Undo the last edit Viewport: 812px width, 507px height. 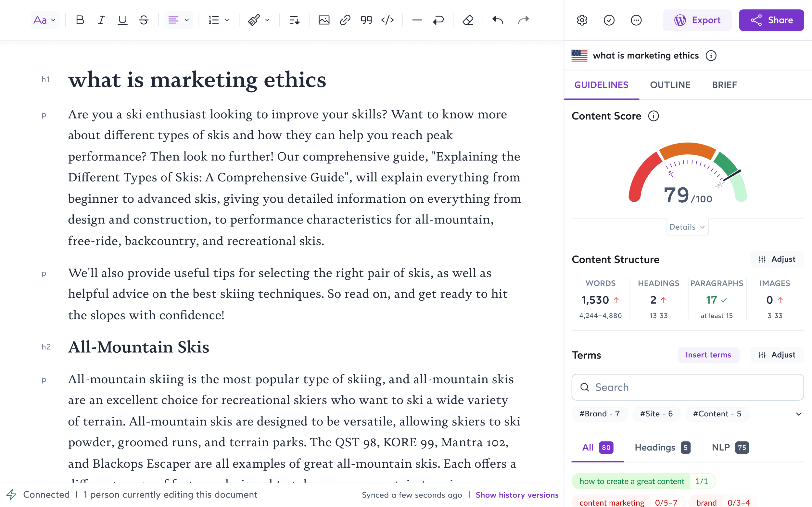coord(498,20)
